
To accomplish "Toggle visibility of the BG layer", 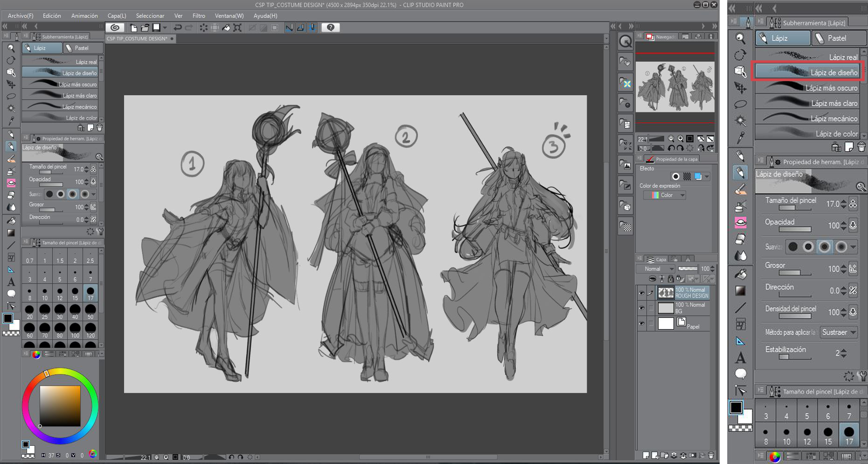I will pos(641,308).
